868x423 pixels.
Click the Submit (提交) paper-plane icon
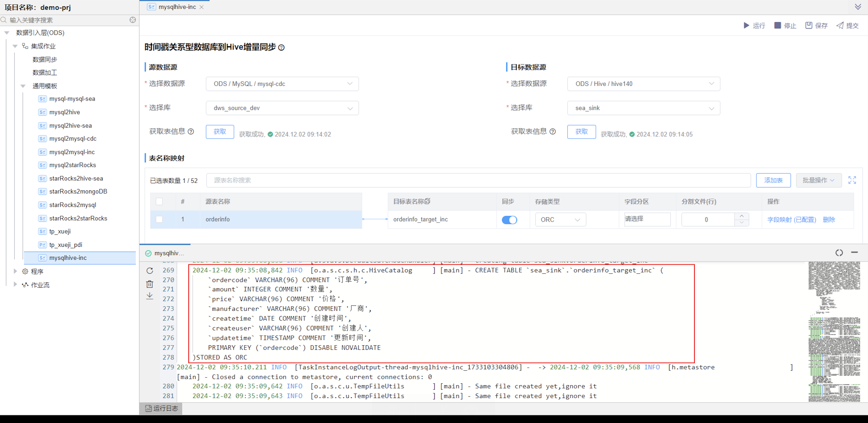(840, 26)
